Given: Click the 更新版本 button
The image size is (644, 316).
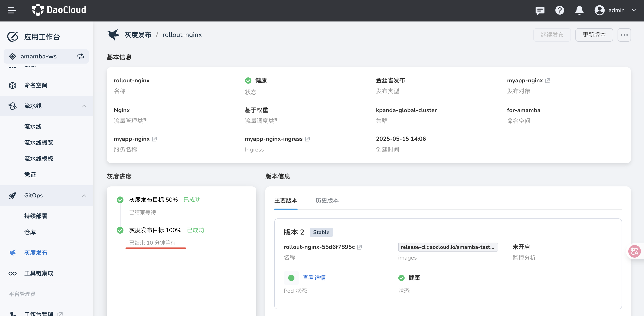Looking at the screenshot, I should 594,35.
